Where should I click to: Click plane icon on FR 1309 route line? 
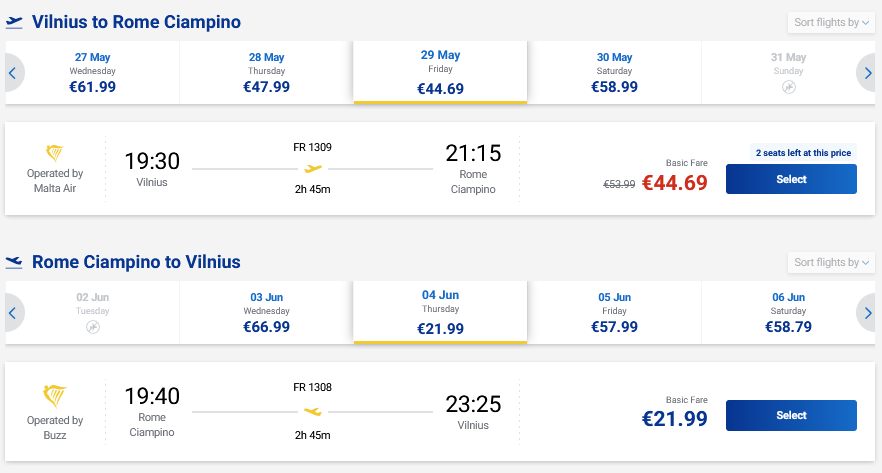[313, 168]
